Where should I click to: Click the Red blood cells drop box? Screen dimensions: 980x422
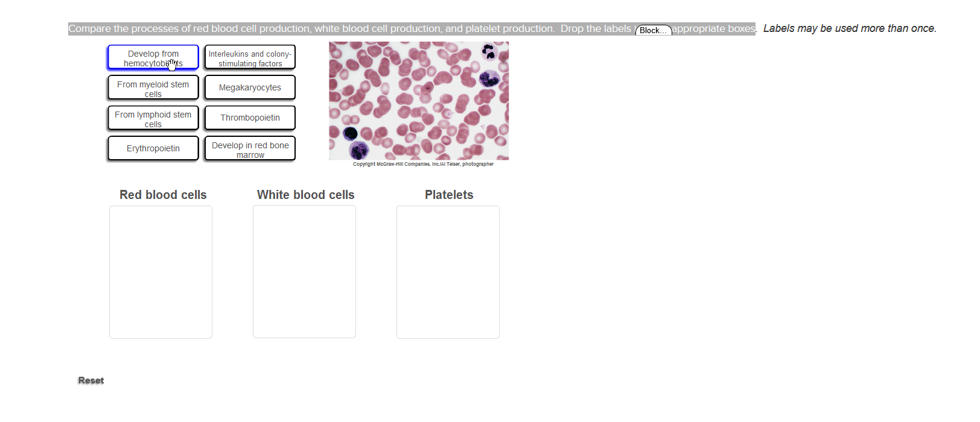coord(161,271)
